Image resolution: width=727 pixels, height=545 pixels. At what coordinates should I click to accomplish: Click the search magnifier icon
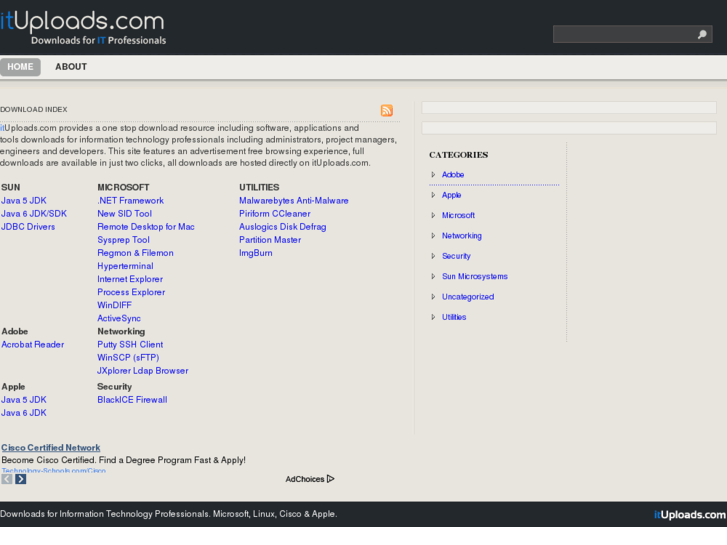(702, 35)
